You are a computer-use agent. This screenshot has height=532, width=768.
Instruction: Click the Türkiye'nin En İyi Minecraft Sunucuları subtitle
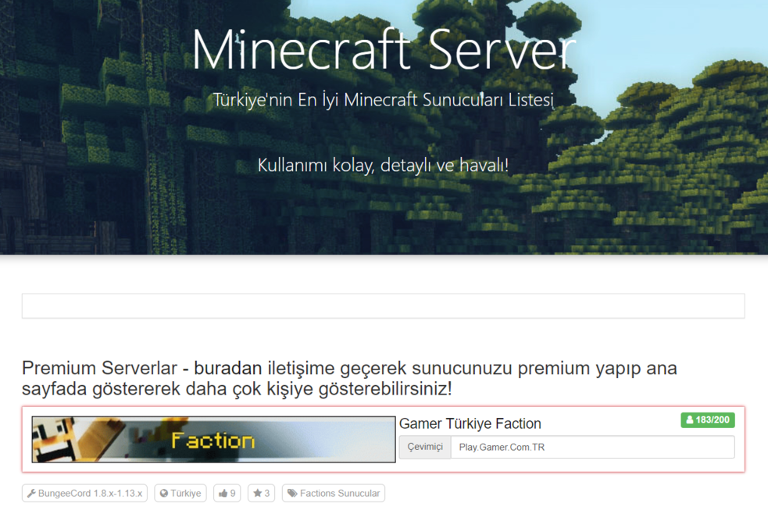384,100
